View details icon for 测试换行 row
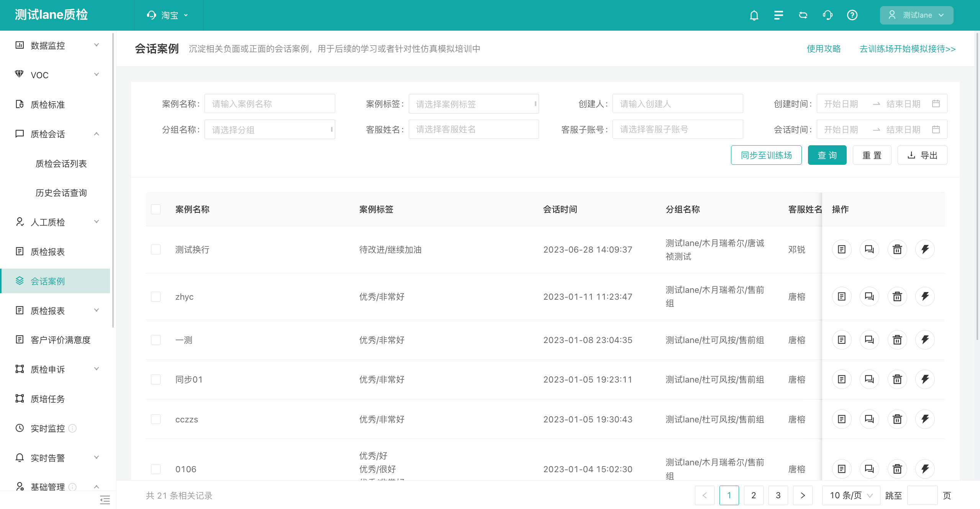 pos(842,250)
